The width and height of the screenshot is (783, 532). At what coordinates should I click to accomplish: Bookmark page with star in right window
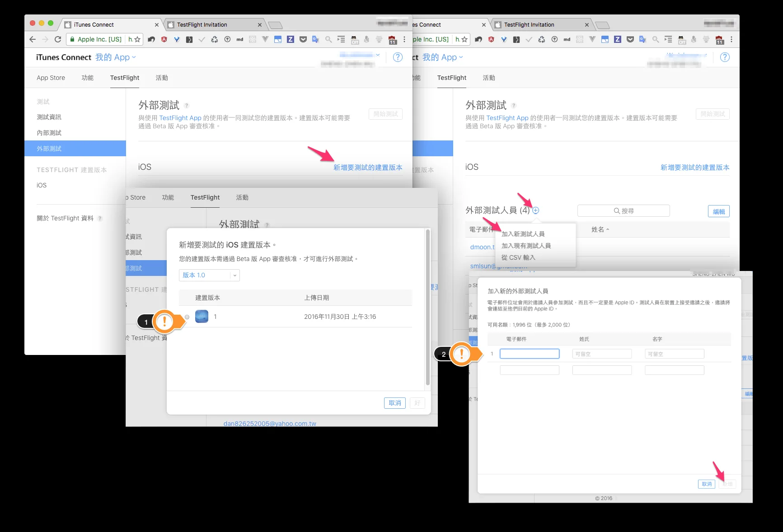(464, 39)
